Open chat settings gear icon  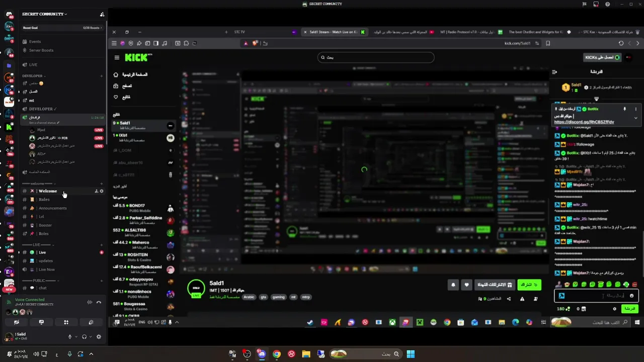(x=614, y=309)
